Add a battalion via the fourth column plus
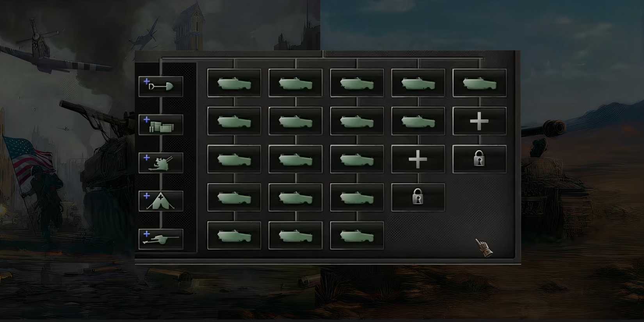Image resolution: width=644 pixels, height=322 pixels. [418, 159]
